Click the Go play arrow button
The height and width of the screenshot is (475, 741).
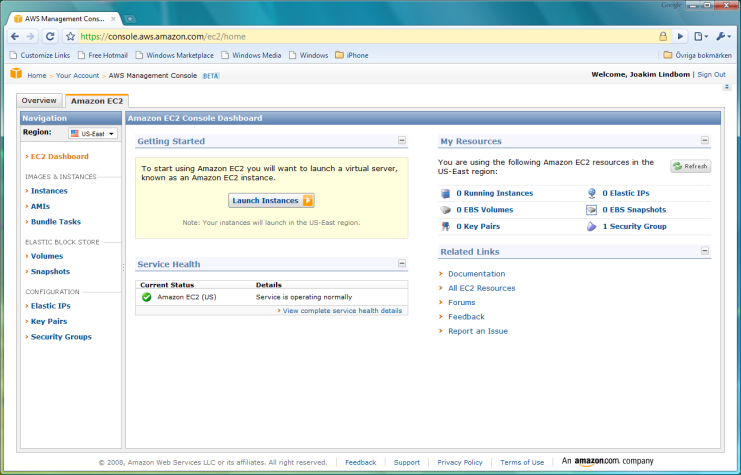pyautogui.click(x=681, y=36)
